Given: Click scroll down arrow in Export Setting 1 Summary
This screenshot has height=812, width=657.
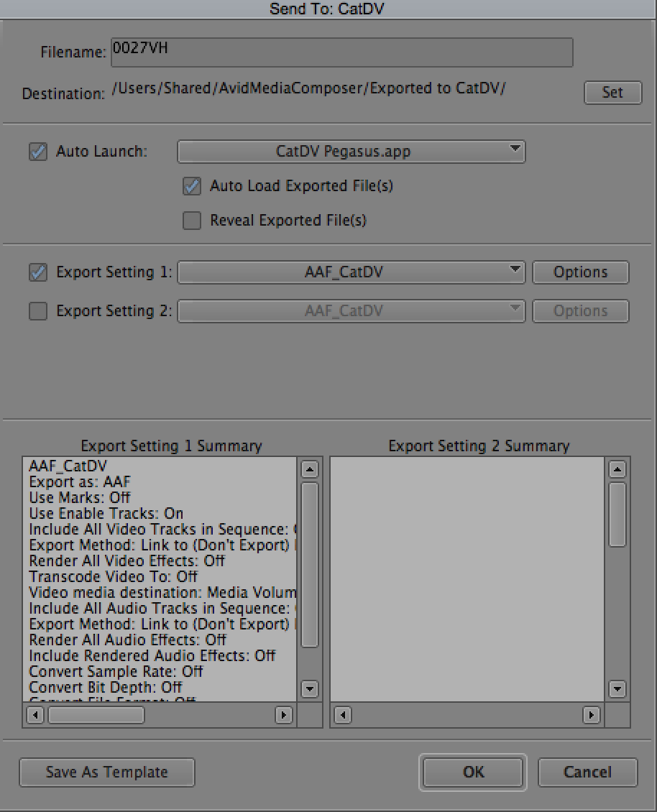Looking at the screenshot, I should [309, 688].
